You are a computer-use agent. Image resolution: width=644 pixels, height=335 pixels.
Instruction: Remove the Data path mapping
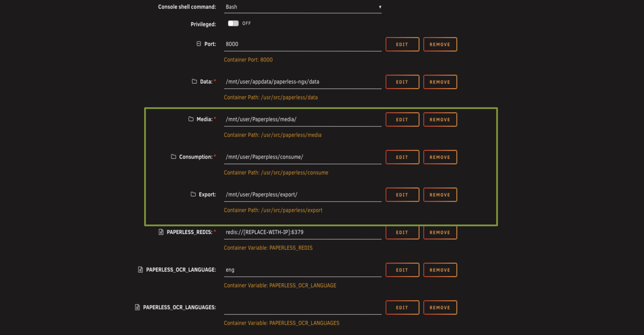click(x=440, y=82)
